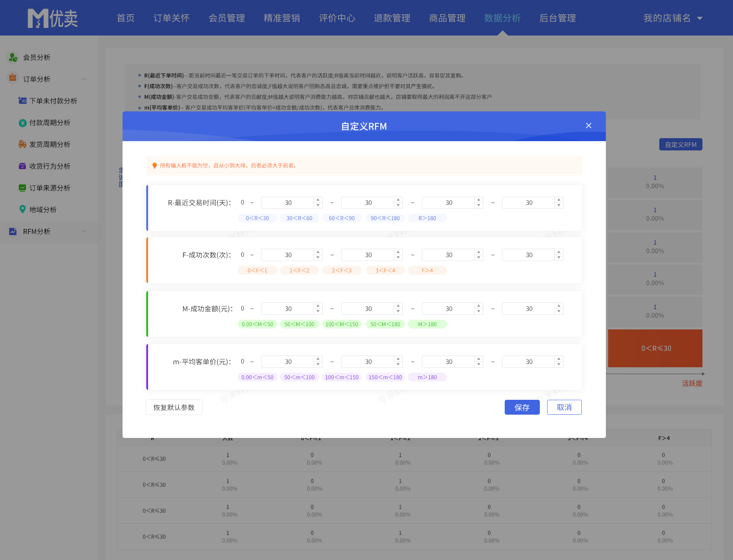Click the second M-成功金额 input field
Image resolution: width=733 pixels, height=560 pixels.
[x=368, y=309]
